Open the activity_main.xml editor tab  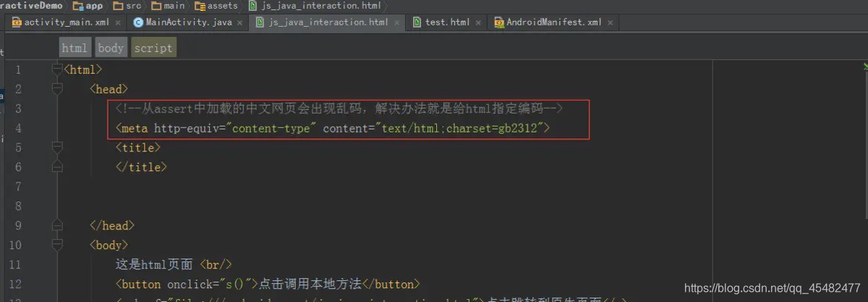pyautogui.click(x=67, y=22)
